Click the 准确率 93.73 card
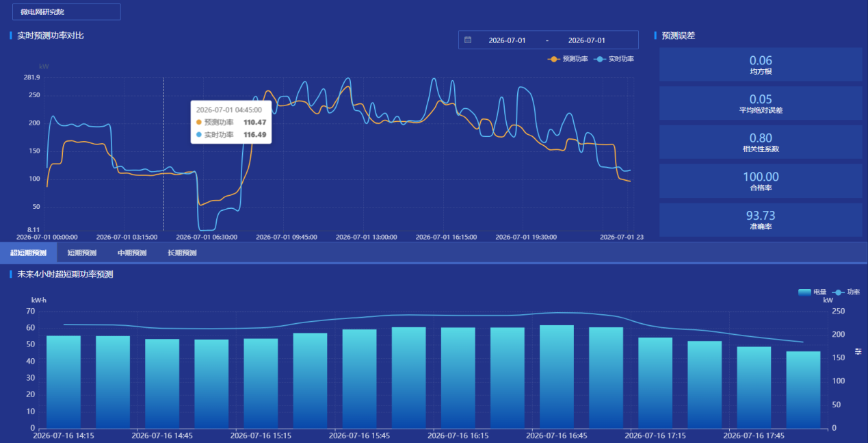Image resolution: width=868 pixels, height=443 pixels. pyautogui.click(x=761, y=220)
